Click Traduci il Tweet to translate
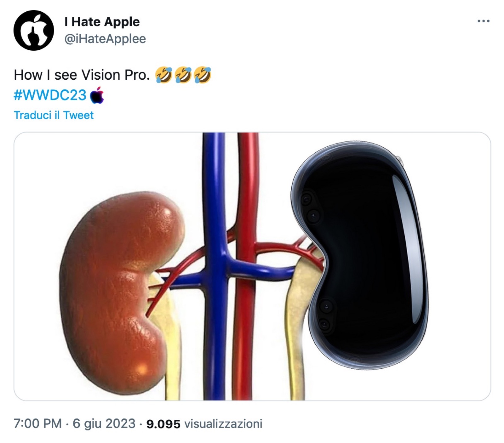This screenshot has height=443, width=504. 54,115
